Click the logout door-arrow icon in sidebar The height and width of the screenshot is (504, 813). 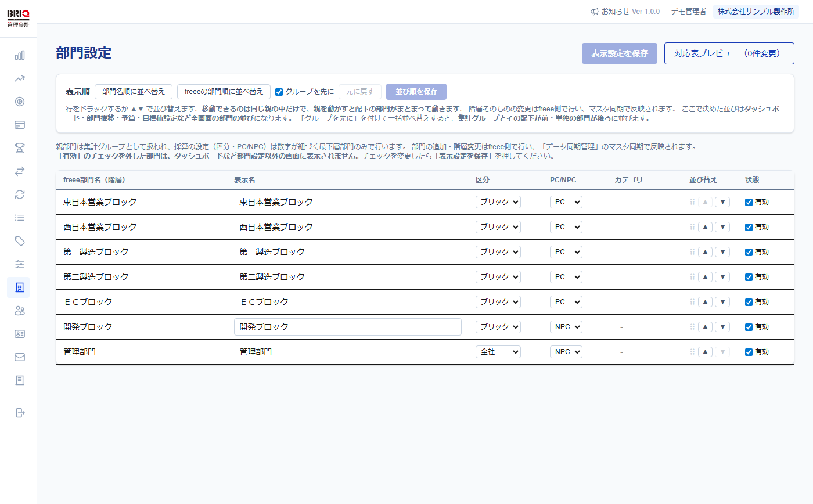pos(19,413)
